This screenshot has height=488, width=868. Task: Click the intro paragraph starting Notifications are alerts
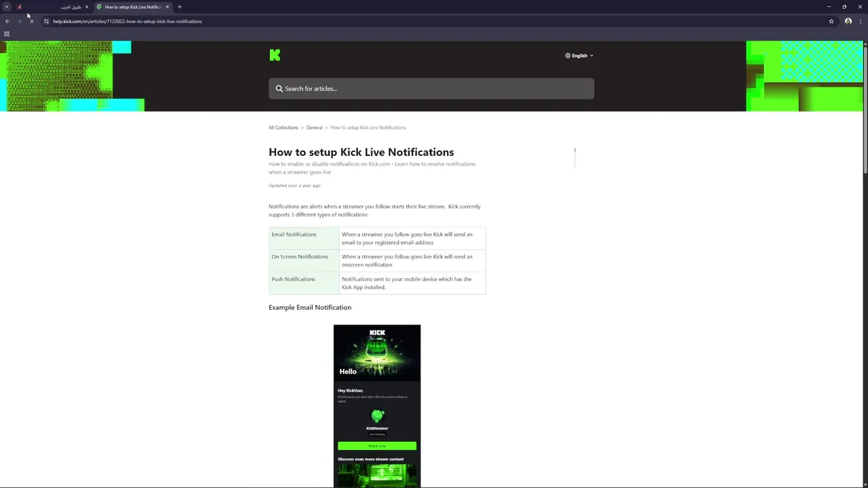tap(374, 211)
